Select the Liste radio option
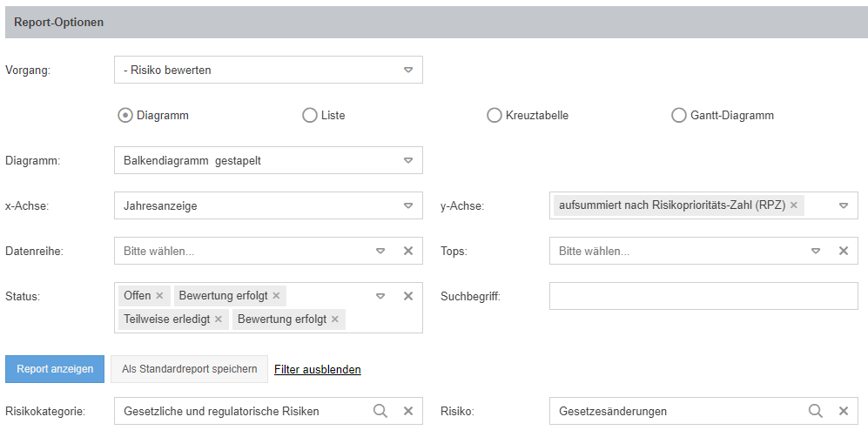Screen dimensions: 868x437 point(310,115)
